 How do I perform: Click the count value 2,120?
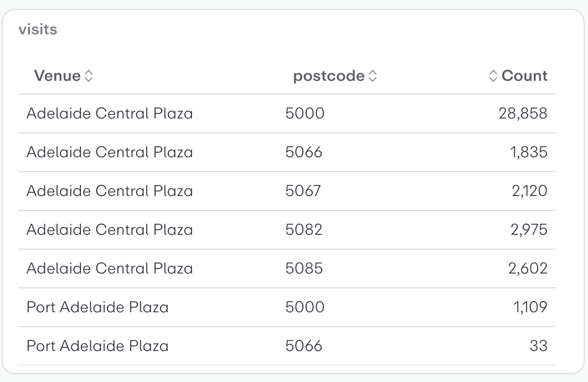(529, 191)
